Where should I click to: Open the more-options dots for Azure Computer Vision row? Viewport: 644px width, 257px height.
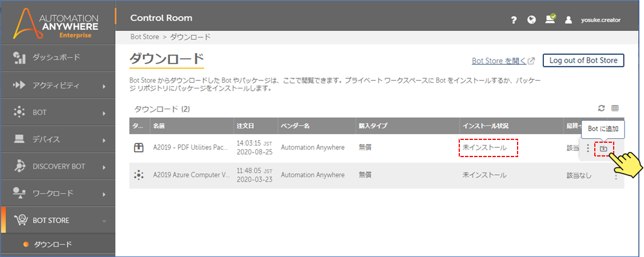pos(615,175)
